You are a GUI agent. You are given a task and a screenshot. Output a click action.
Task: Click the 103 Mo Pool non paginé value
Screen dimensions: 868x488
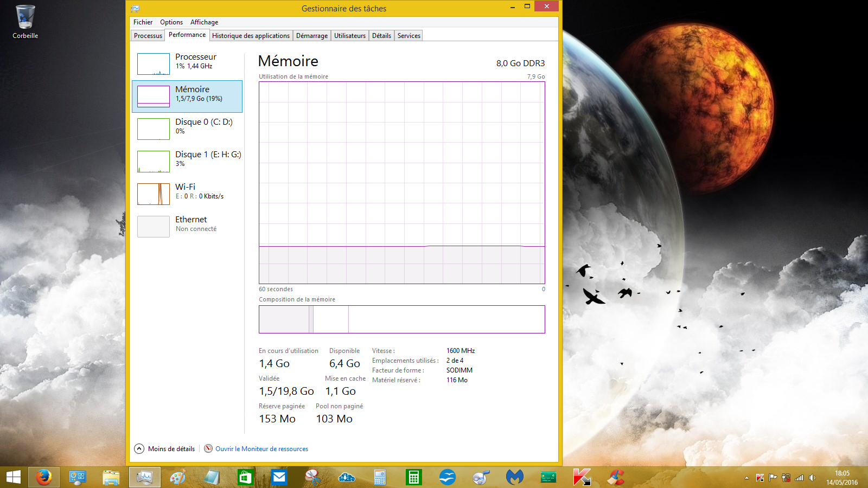pos(334,419)
